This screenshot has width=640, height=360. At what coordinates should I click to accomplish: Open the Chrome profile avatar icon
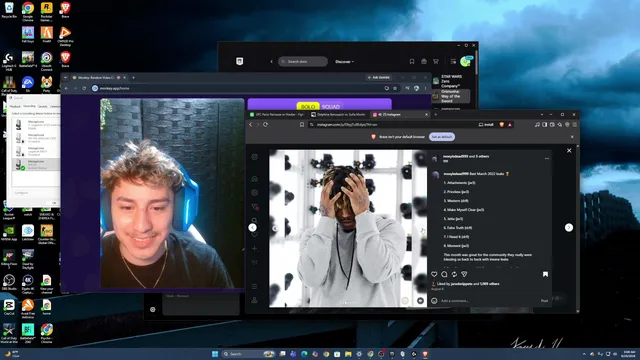(x=416, y=88)
